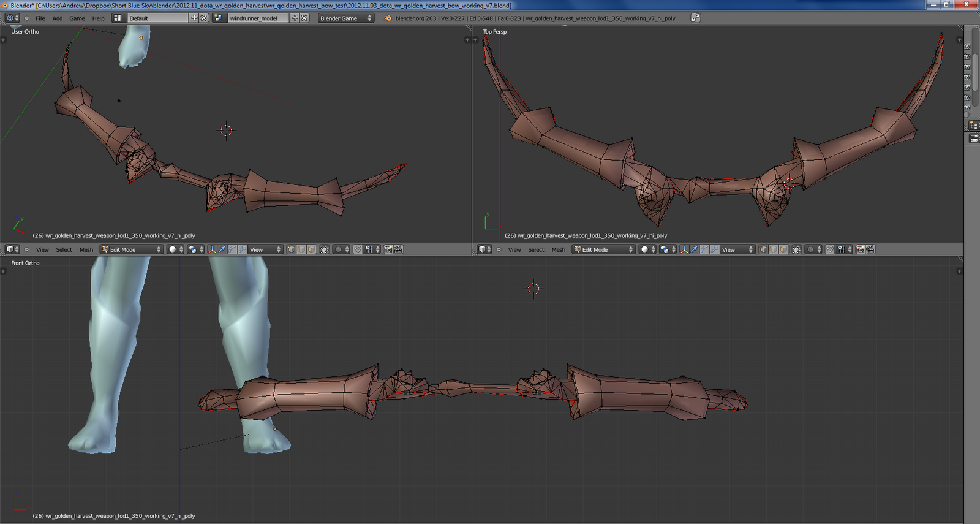
Task: Select vertex select mode in left viewport
Action: [x=292, y=249]
